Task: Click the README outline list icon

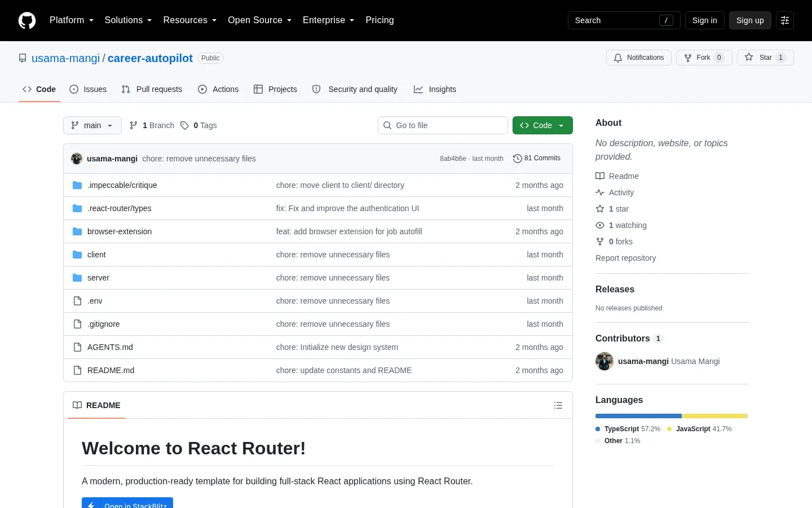Action: click(558, 405)
